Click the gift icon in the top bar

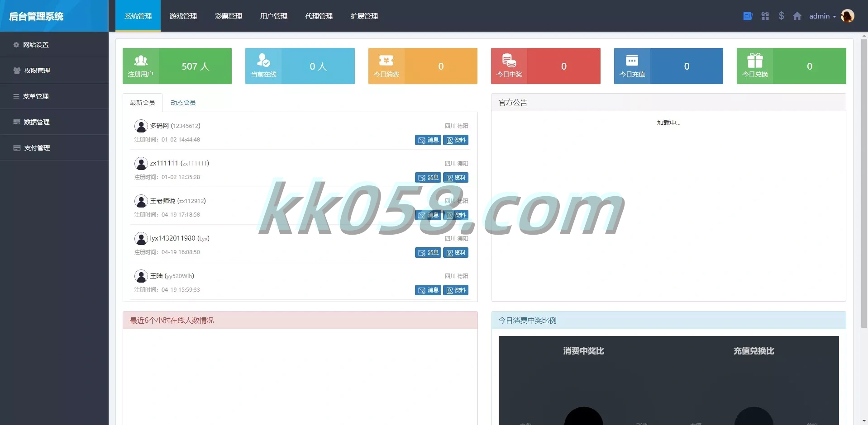(765, 16)
